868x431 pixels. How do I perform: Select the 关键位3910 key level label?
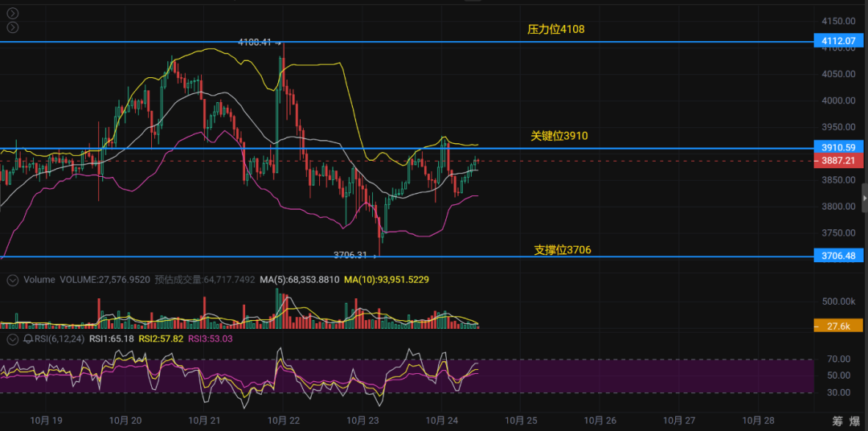559,136
